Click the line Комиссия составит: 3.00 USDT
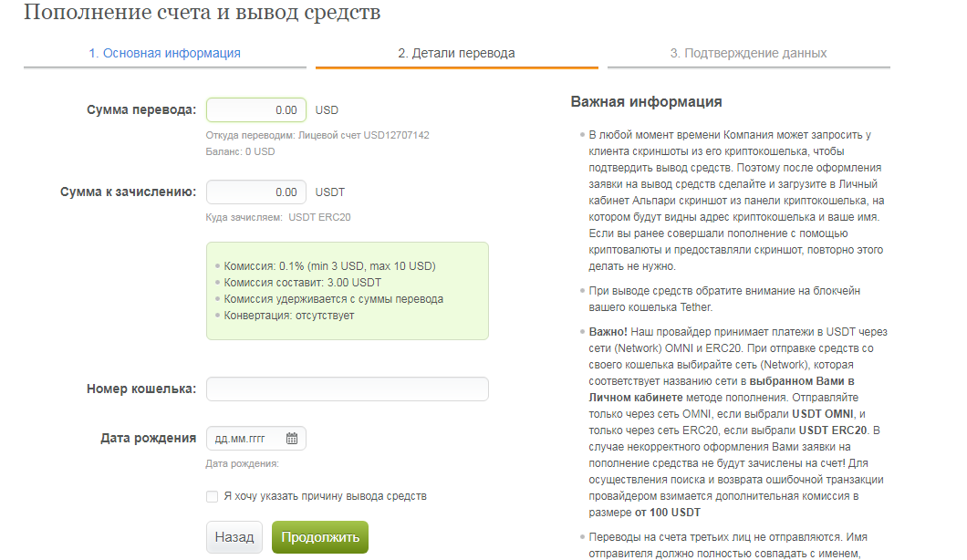The width and height of the screenshot is (967, 560). click(302, 283)
